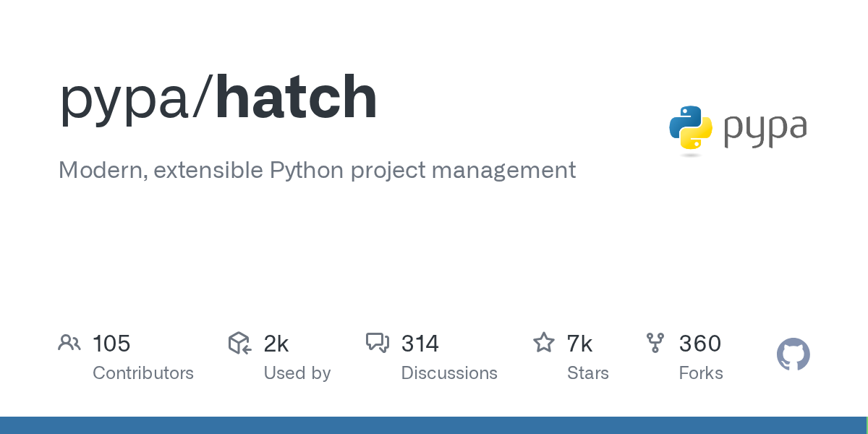Click the 'Used by' label
Image resolution: width=868 pixels, height=434 pixels.
point(297,373)
